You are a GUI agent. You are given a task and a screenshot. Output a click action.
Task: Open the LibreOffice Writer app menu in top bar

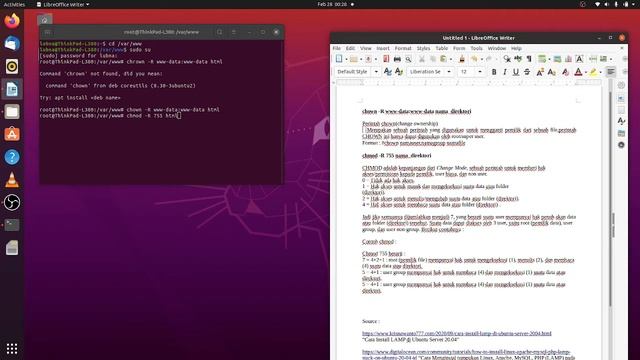coord(63,4)
